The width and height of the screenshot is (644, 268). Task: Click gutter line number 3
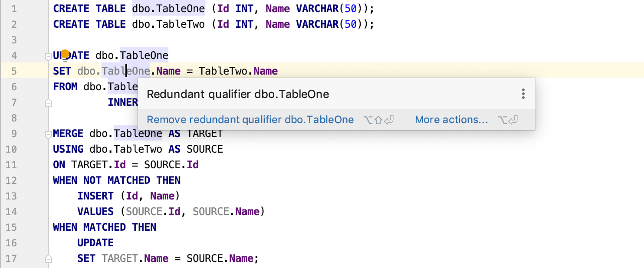coord(14,40)
